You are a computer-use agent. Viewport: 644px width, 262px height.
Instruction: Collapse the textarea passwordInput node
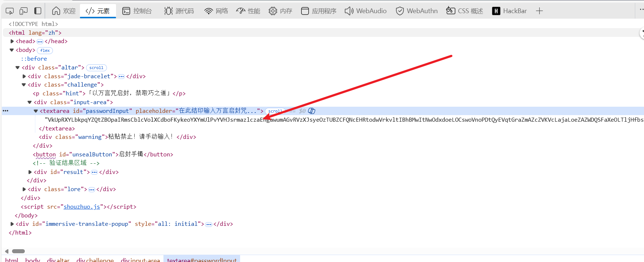pos(36,111)
